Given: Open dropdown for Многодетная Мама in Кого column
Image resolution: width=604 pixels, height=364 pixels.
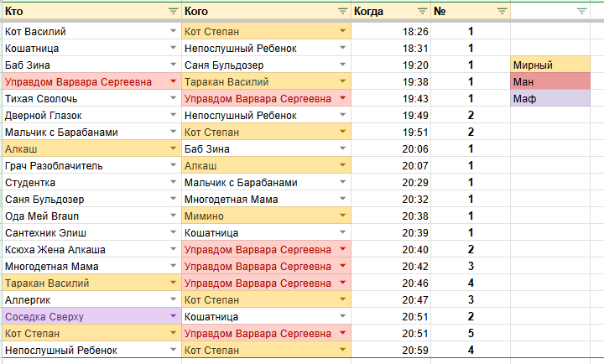Looking at the screenshot, I should (x=342, y=199).
